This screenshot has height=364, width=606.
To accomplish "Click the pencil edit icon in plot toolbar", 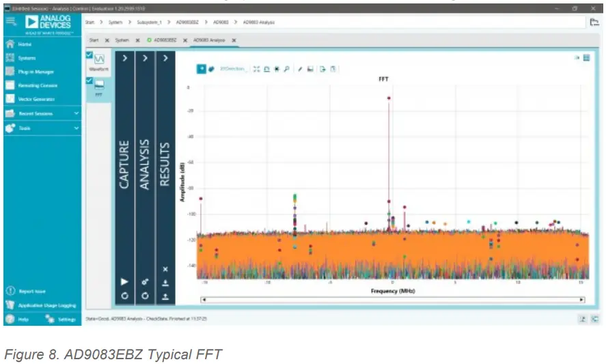I will pos(300,69).
